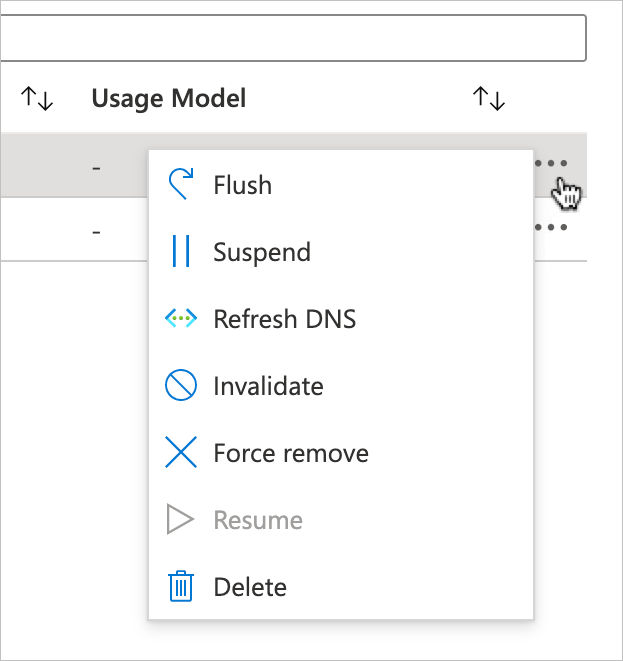Screen dimensions: 623x661
Task: Click the Refresh DNS arrows icon
Action: pos(180,319)
